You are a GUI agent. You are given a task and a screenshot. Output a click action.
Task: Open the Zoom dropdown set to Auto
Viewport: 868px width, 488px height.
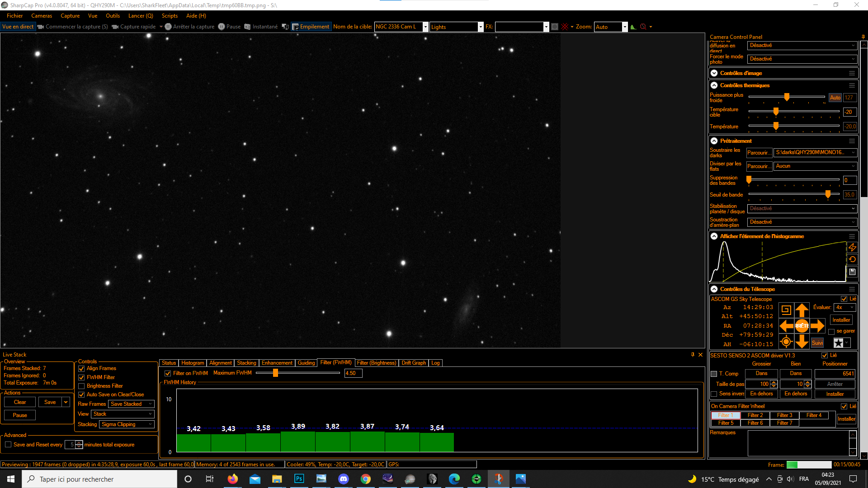[611, 27]
